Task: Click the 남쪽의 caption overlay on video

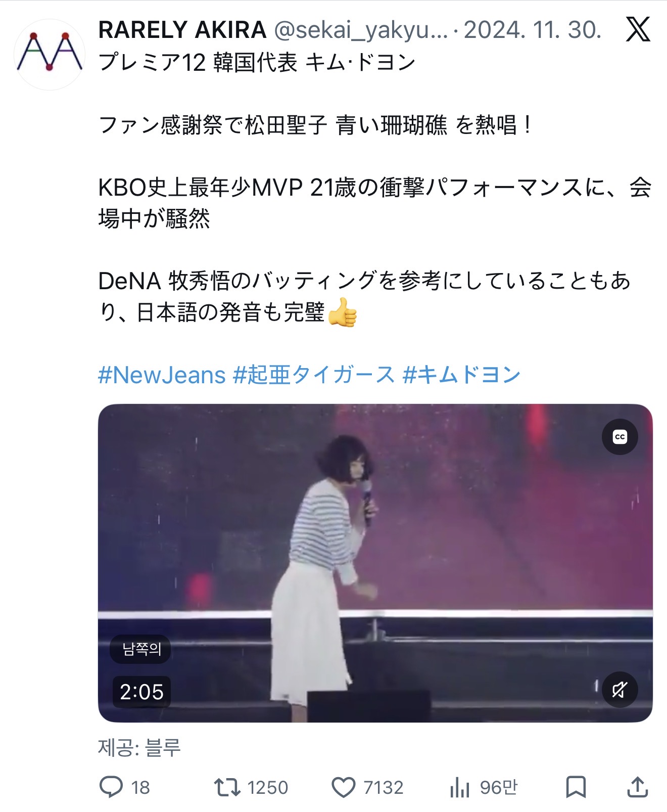Action: [141, 649]
